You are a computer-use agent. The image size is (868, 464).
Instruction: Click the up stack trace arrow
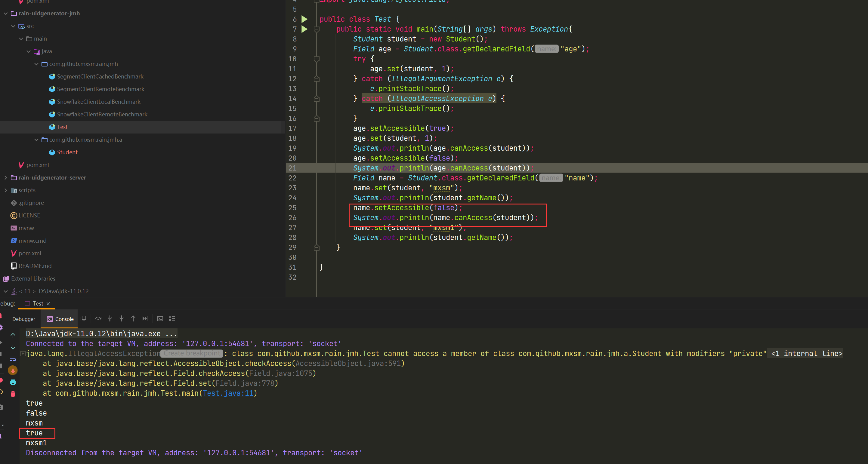(13, 335)
